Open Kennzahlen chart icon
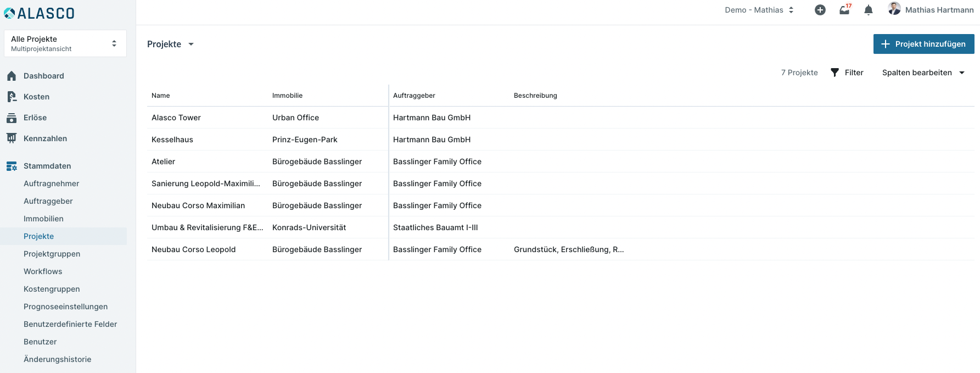Image resolution: width=980 pixels, height=373 pixels. click(x=12, y=138)
